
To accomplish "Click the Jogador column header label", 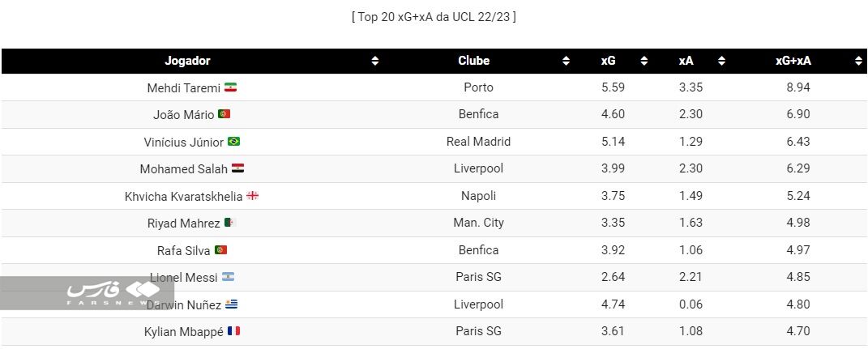I will click(187, 61).
